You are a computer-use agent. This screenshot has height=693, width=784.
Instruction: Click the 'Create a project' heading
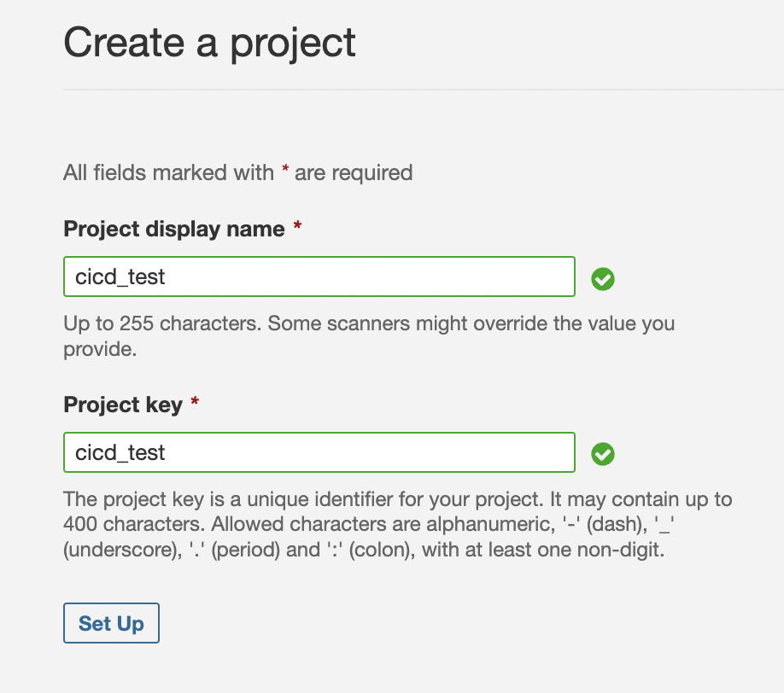[209, 42]
